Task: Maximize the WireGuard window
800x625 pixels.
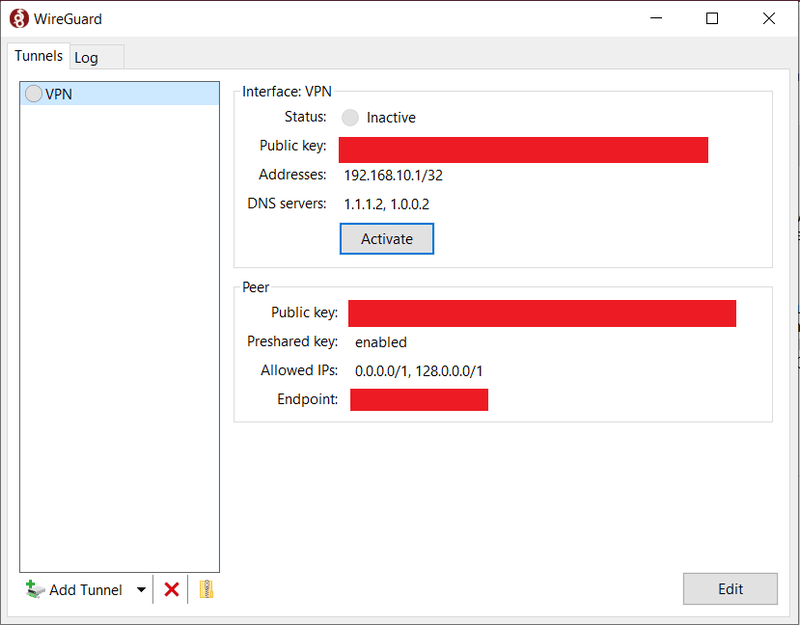Action: tap(712, 18)
